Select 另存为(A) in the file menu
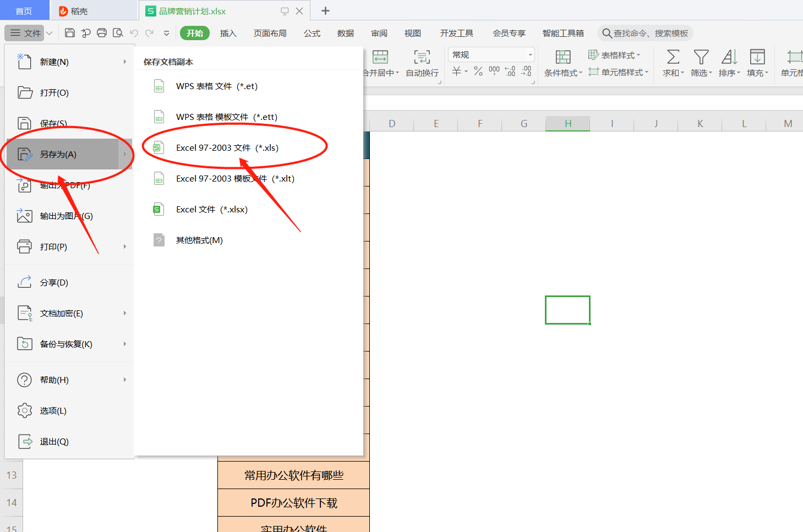This screenshot has width=803, height=532. pyautogui.click(x=69, y=154)
